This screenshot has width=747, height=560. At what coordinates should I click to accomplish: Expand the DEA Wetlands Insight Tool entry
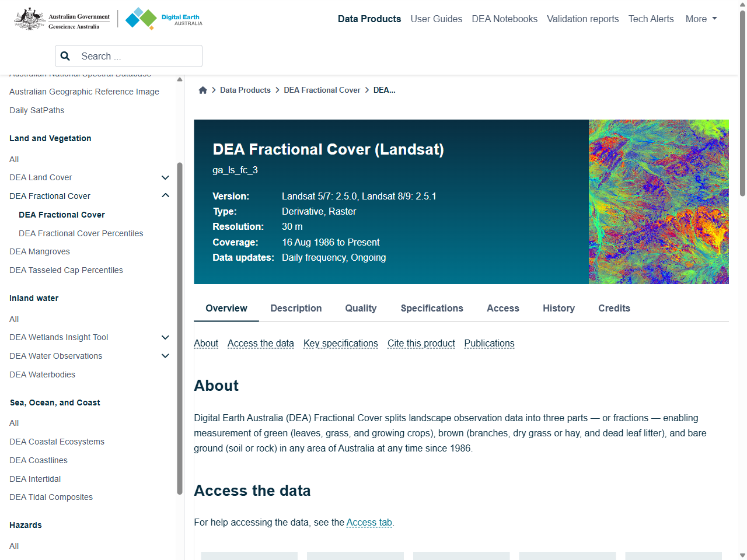(x=165, y=337)
